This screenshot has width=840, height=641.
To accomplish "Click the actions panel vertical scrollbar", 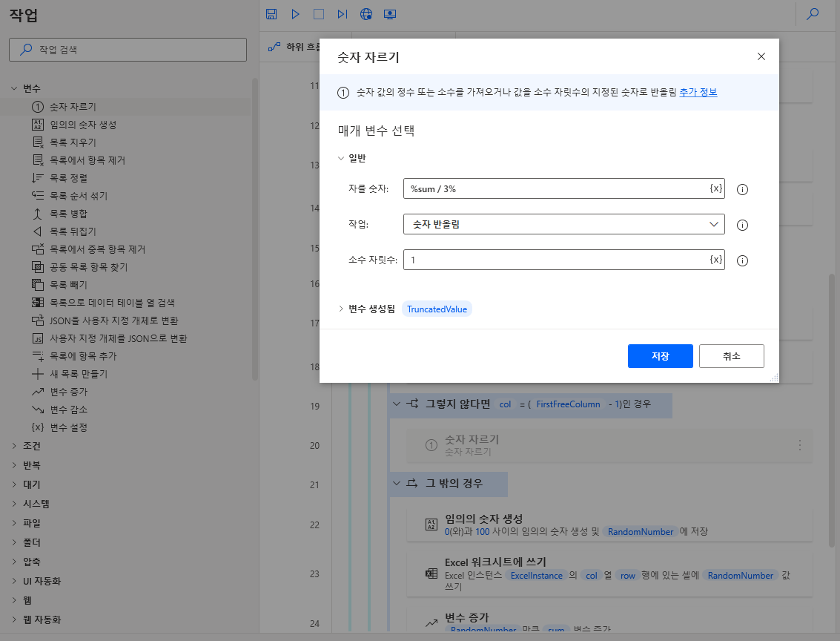I will (x=255, y=229).
